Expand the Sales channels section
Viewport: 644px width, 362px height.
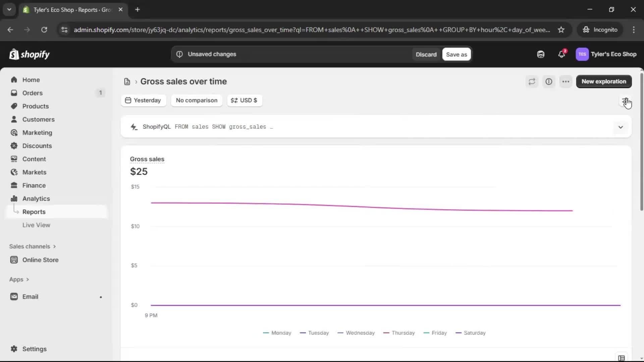[x=33, y=246]
